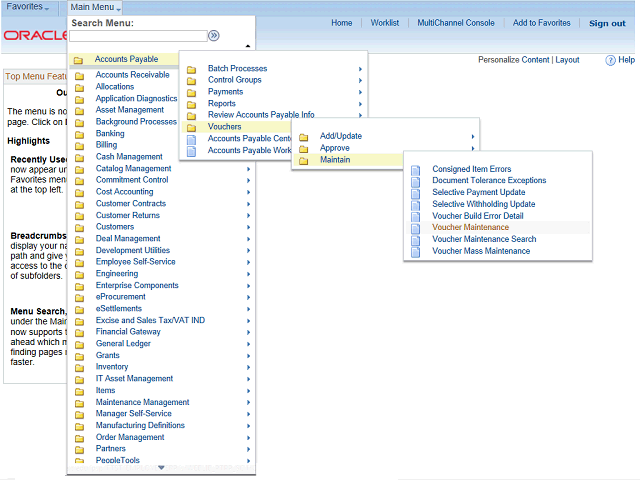Select Voucher Maintenance Search menu entry
Screen dimensions: 640x480
point(484,239)
